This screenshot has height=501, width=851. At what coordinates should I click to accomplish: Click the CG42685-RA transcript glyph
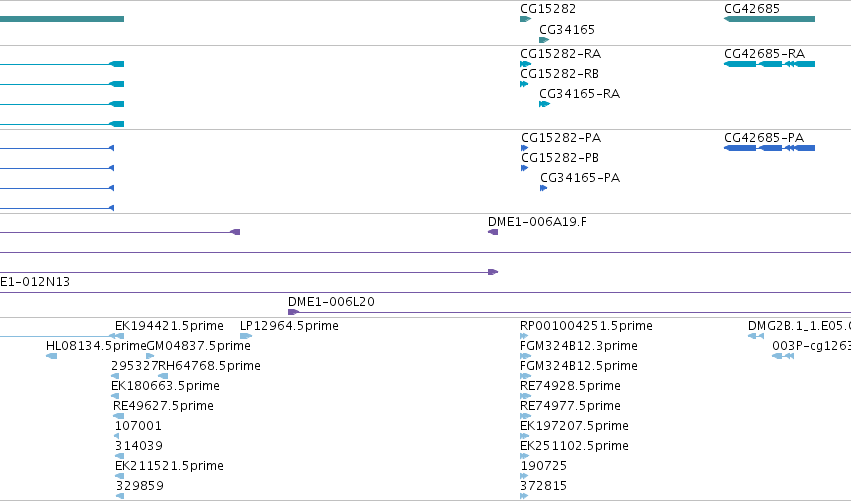click(x=770, y=64)
